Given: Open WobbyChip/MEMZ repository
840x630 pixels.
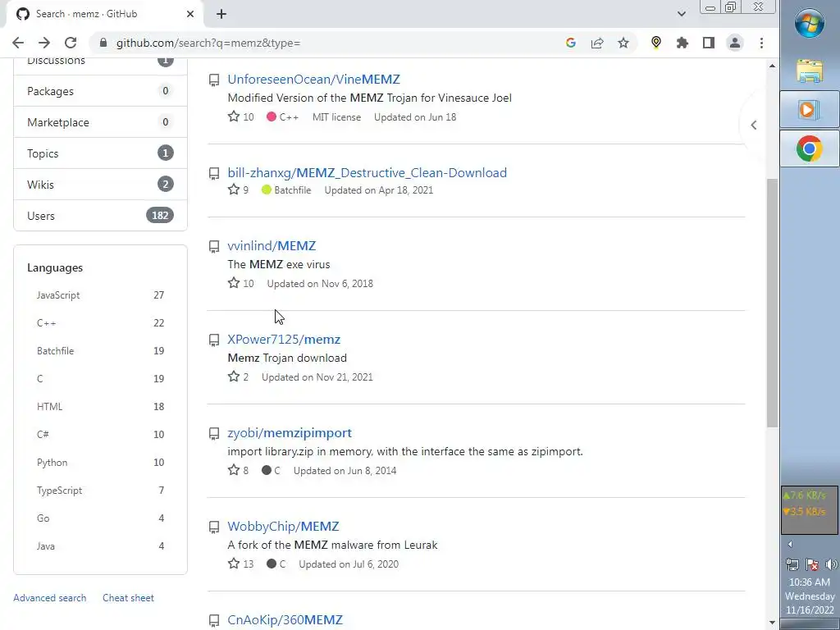Looking at the screenshot, I should click(283, 526).
